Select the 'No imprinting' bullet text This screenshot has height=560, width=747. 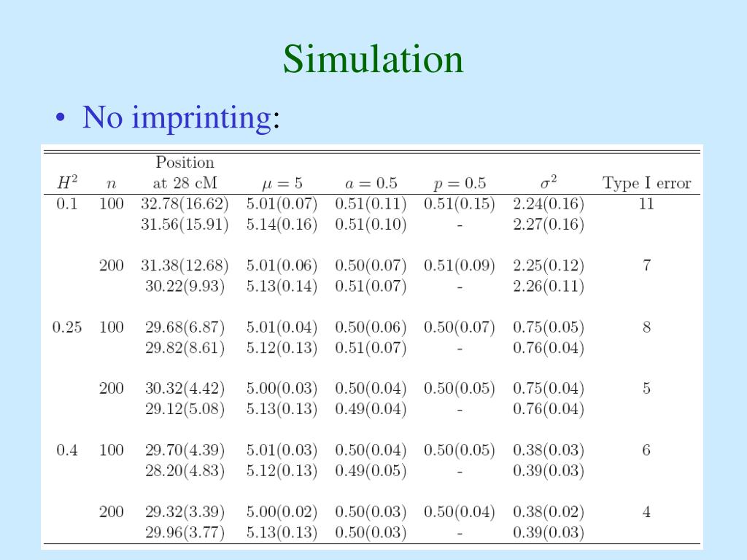[177, 117]
